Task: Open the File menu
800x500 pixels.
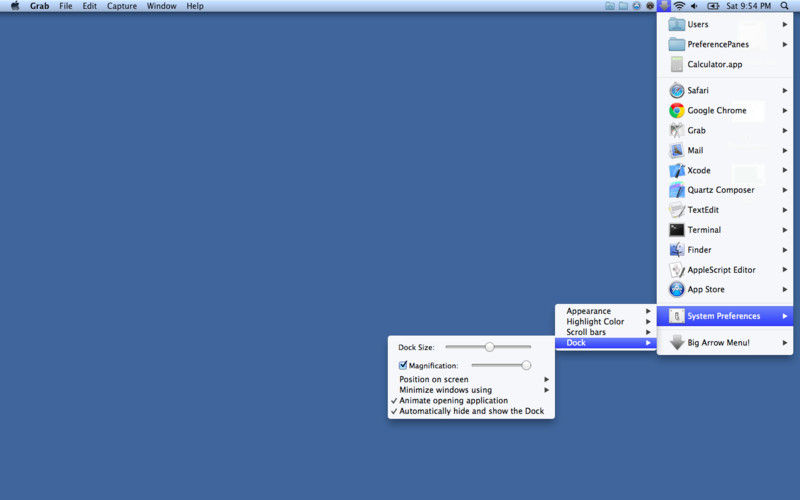Action: click(x=65, y=6)
